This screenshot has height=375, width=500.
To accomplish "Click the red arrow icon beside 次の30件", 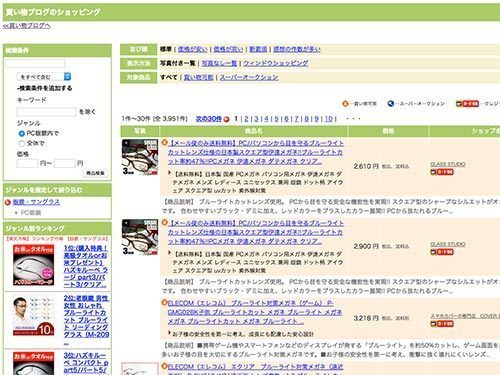I will [227, 119].
